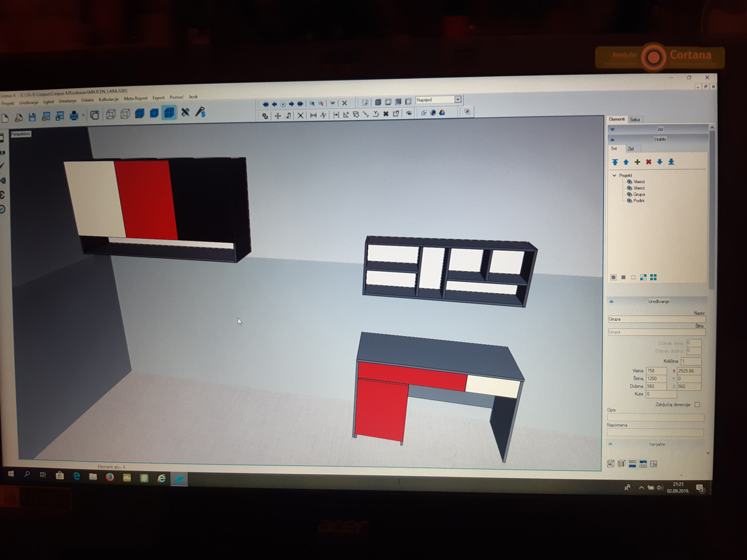Click the Količina field
Viewport: 747px width, 560px height.
691,361
